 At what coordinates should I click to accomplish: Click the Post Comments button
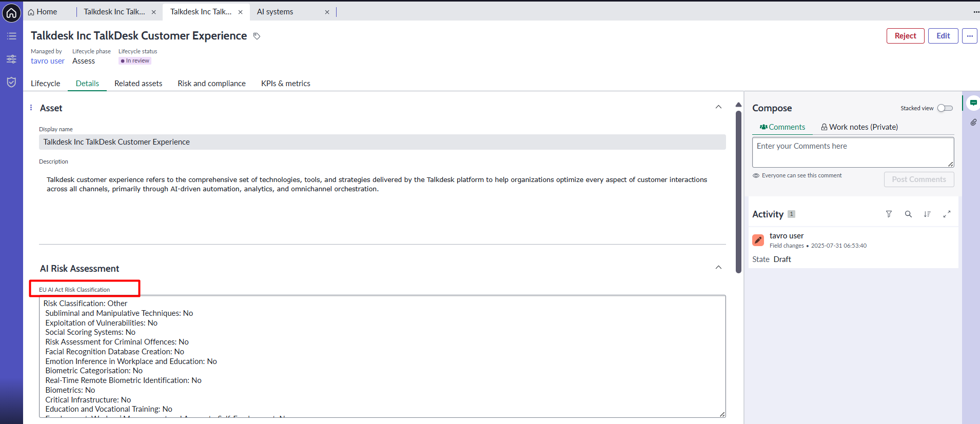pos(919,179)
